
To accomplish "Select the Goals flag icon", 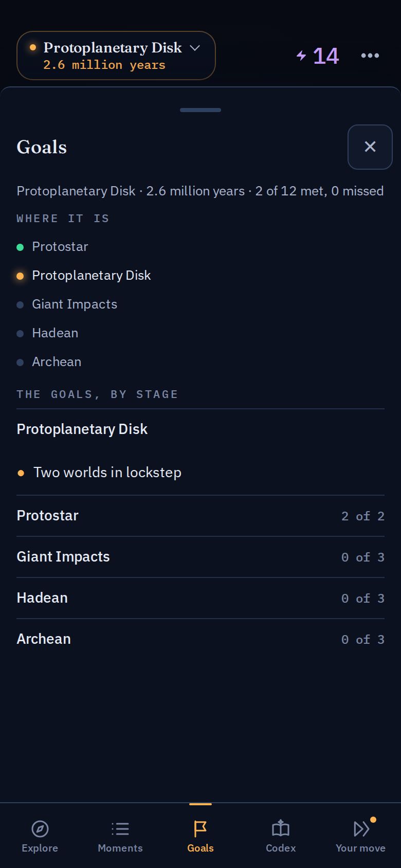I will 200,829.
